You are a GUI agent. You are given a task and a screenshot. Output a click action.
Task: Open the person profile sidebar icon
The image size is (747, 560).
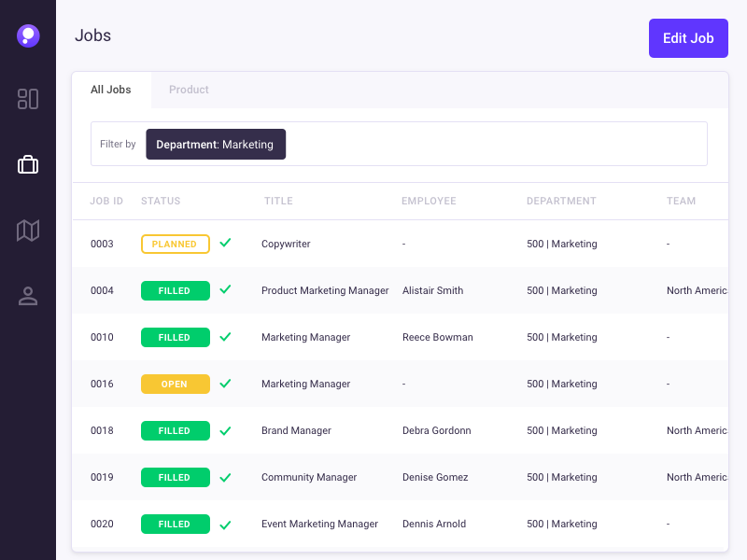click(28, 296)
